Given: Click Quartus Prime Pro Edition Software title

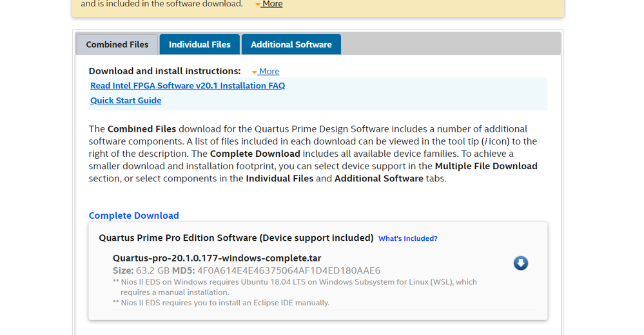Looking at the screenshot, I should [x=236, y=238].
